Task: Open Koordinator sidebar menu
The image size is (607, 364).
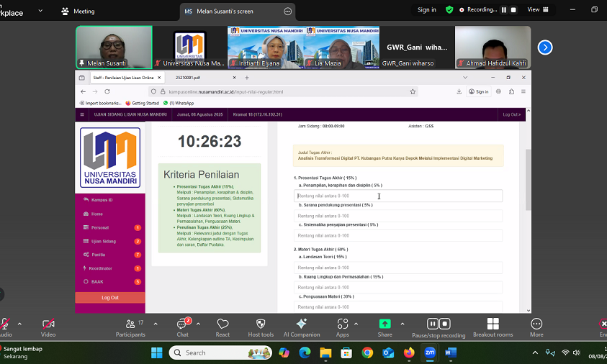Action: pos(110,268)
